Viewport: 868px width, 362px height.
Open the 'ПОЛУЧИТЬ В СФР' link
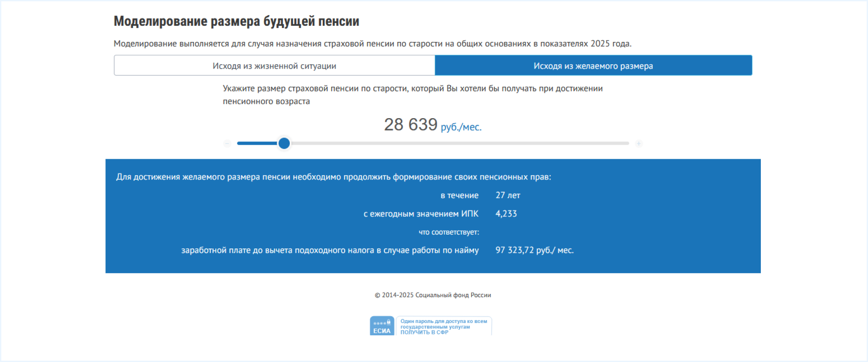pos(424,332)
